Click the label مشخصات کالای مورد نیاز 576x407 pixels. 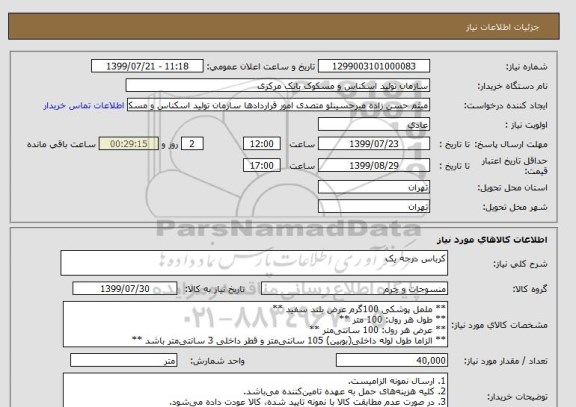[x=499, y=325]
